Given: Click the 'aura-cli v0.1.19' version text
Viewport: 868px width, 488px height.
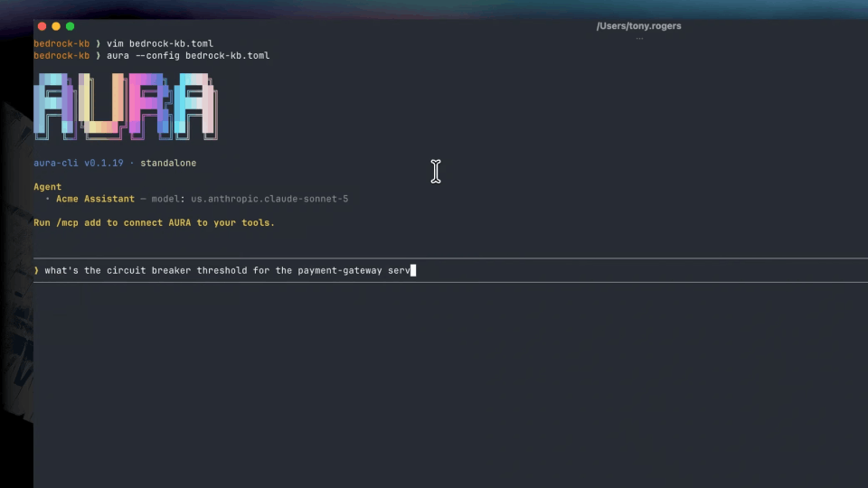Looking at the screenshot, I should pos(79,164).
